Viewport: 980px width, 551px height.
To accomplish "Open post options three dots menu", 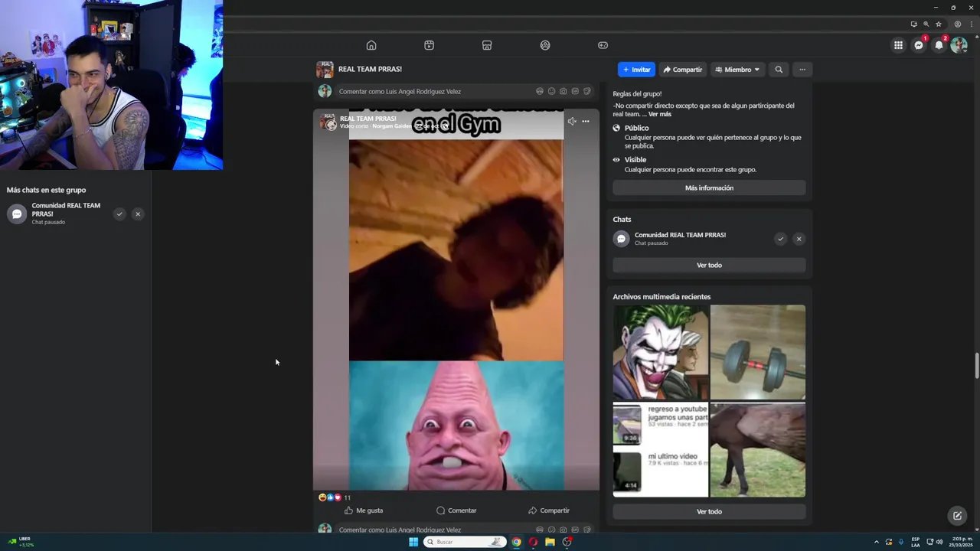I will coord(586,121).
